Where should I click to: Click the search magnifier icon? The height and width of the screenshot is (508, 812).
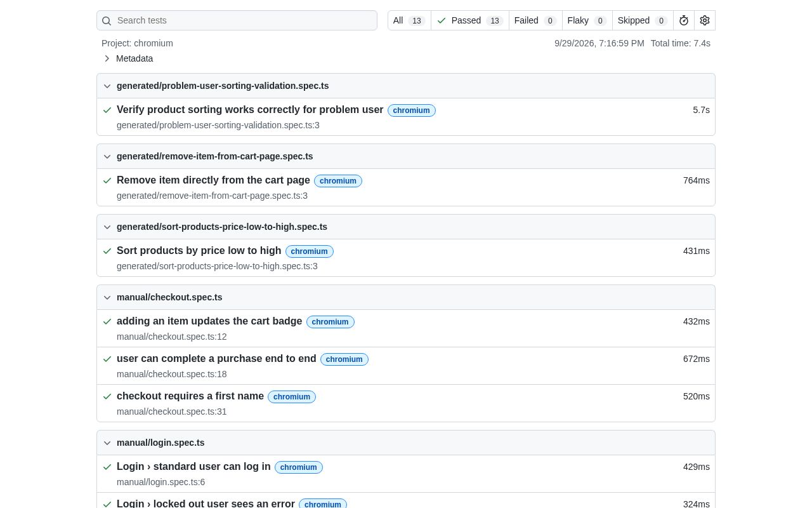coord(107,21)
